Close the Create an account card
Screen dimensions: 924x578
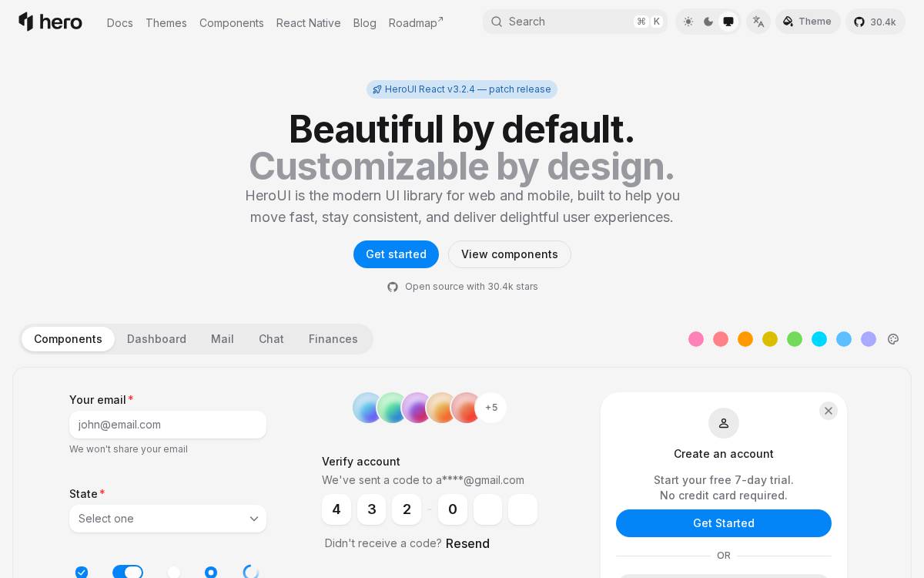829,411
